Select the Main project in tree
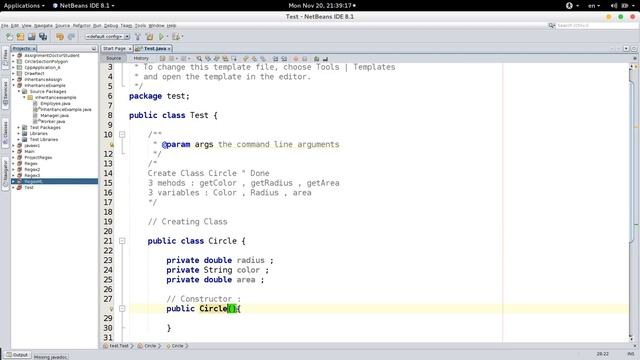 [x=29, y=151]
